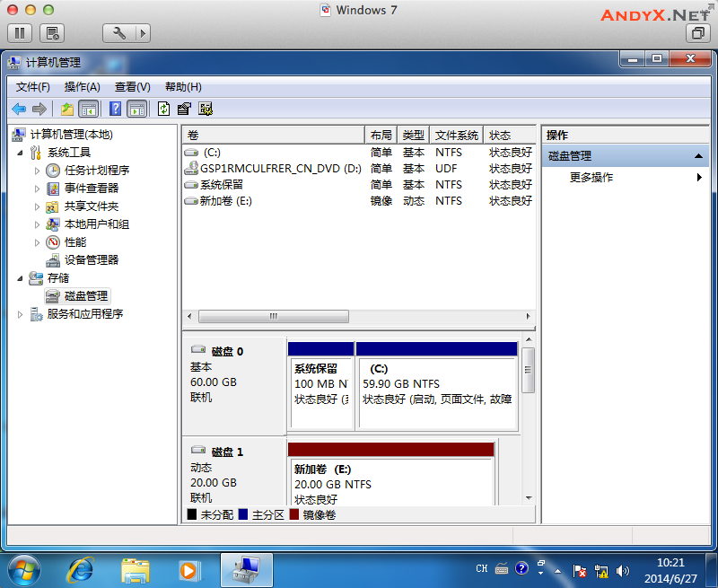Open 设备管理器 in the tree
This screenshot has width=718, height=588.
click(92, 260)
